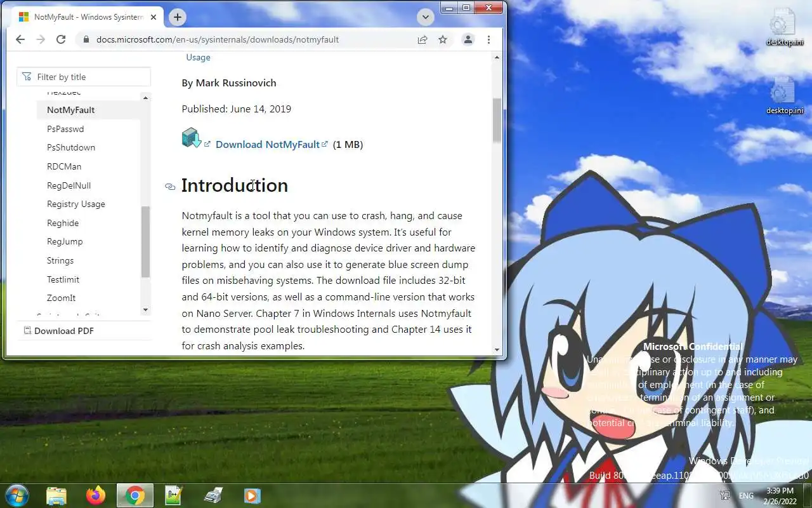Click the author text By Mark Russinovich

pos(229,83)
